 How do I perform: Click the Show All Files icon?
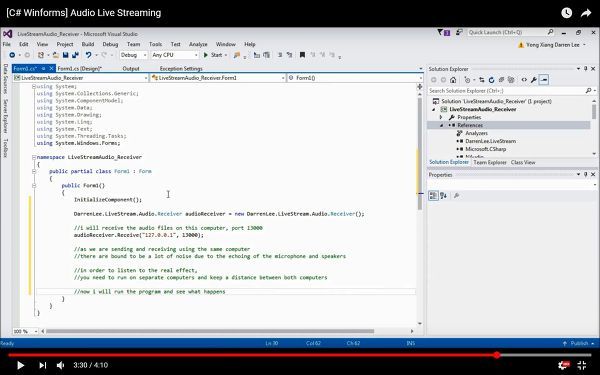pyautogui.click(x=511, y=80)
